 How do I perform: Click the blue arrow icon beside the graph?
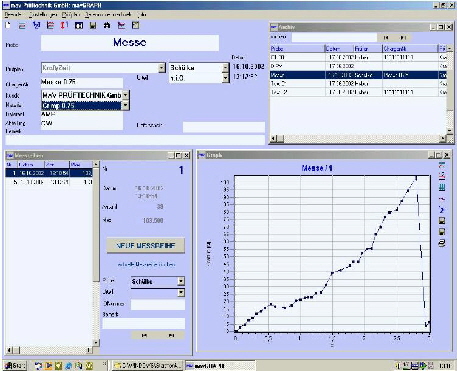pyautogui.click(x=442, y=210)
